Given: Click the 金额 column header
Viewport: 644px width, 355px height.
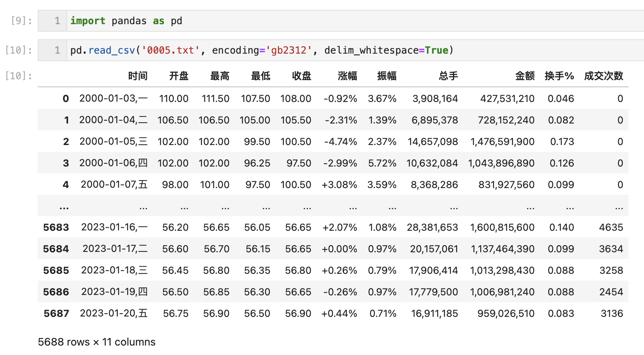Looking at the screenshot, I should [526, 76].
